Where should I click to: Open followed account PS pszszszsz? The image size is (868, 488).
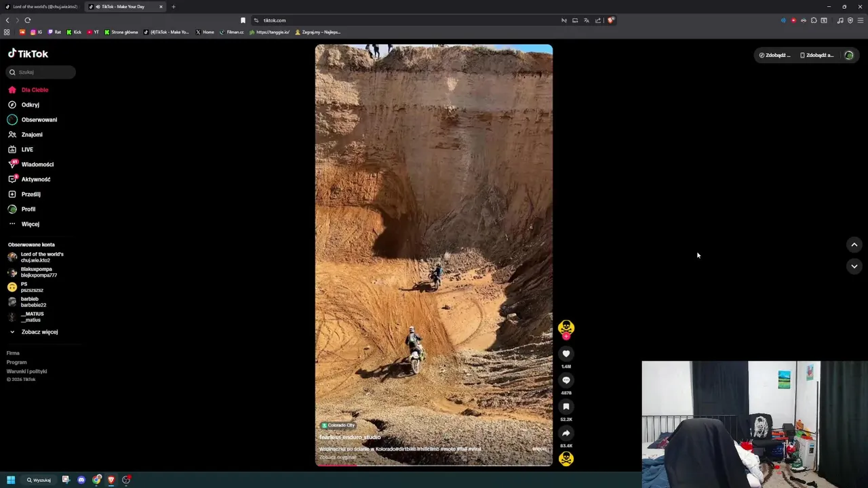26,287
